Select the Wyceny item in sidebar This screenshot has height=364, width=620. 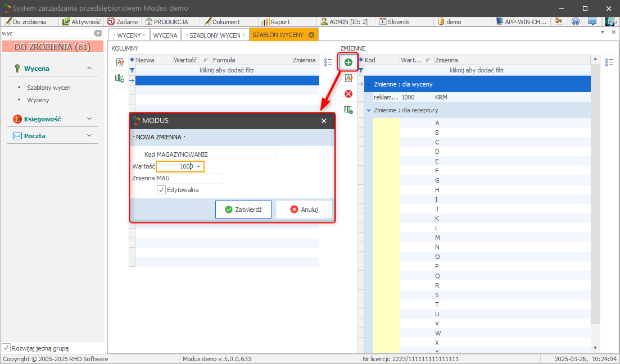click(x=38, y=100)
